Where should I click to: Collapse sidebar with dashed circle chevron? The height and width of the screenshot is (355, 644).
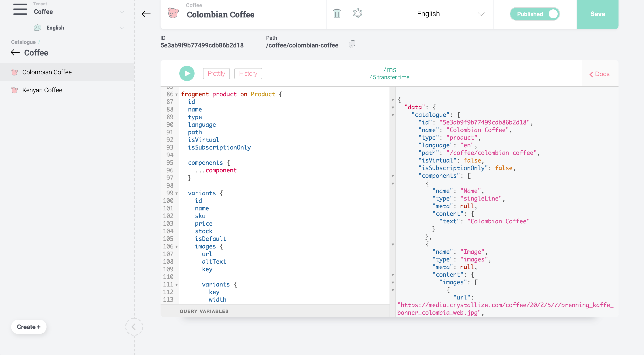[x=134, y=327]
